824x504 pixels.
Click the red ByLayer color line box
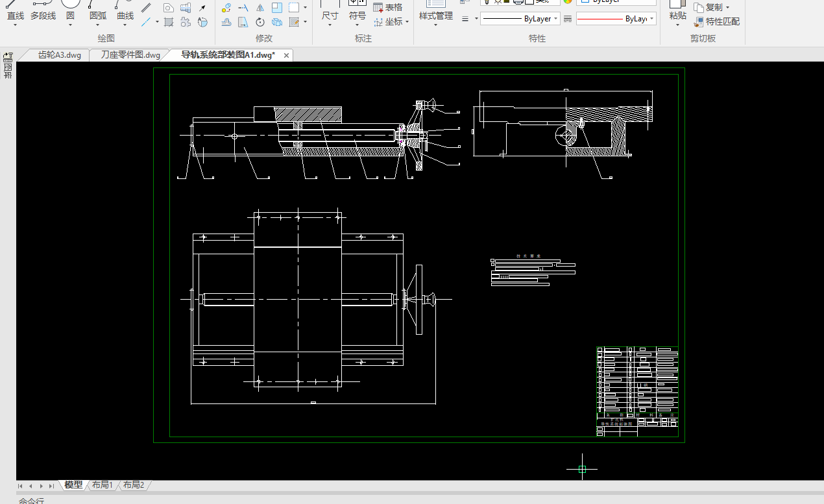click(x=616, y=19)
